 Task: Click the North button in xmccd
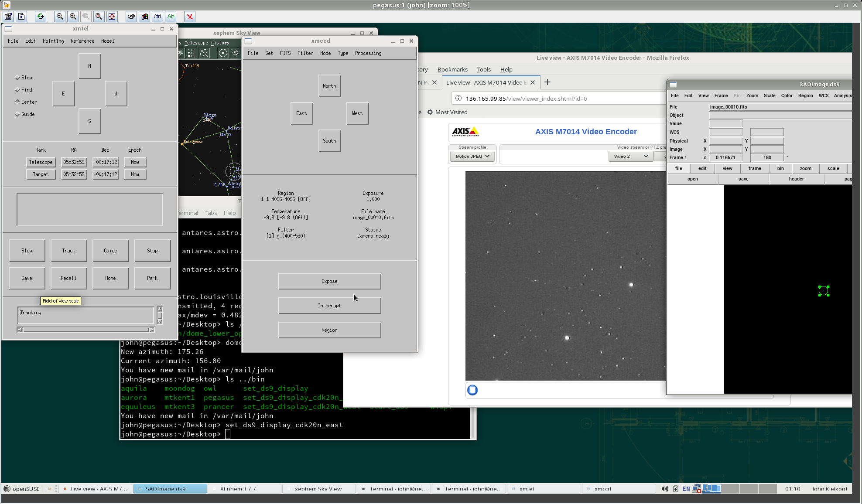(329, 86)
